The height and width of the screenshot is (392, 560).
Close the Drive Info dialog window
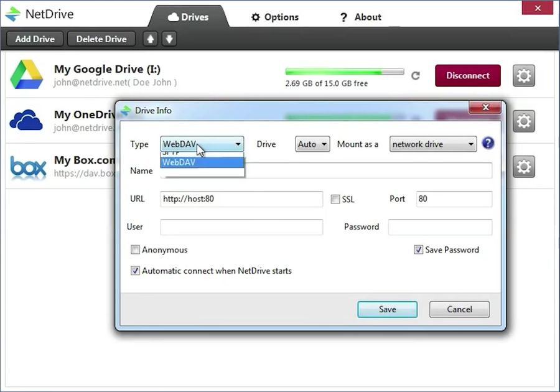coord(485,107)
